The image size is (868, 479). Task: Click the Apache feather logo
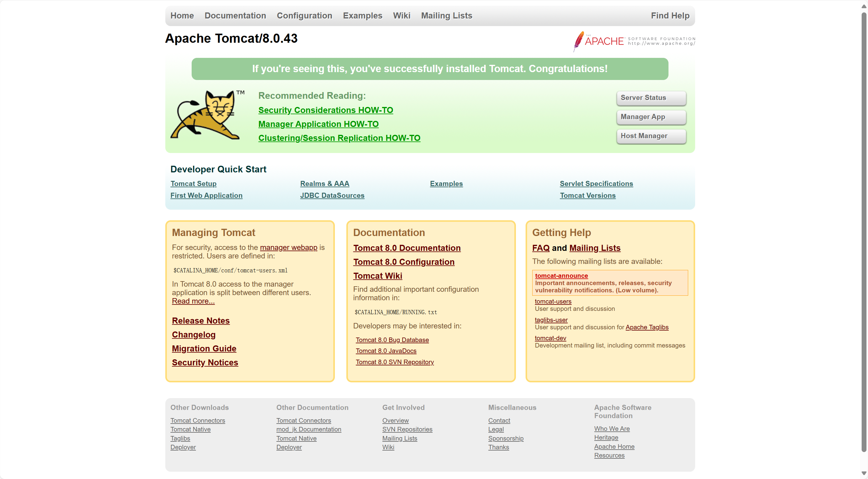click(x=578, y=41)
